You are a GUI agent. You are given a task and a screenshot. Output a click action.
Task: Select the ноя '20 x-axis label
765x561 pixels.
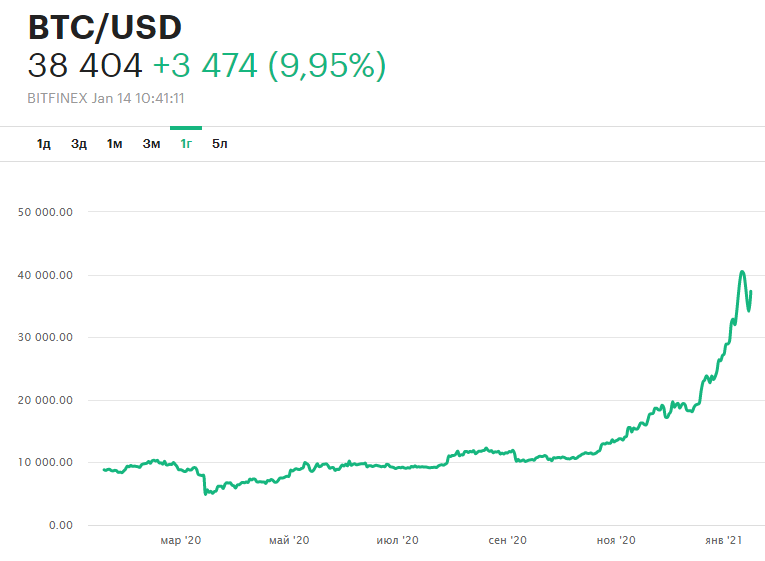pyautogui.click(x=616, y=541)
